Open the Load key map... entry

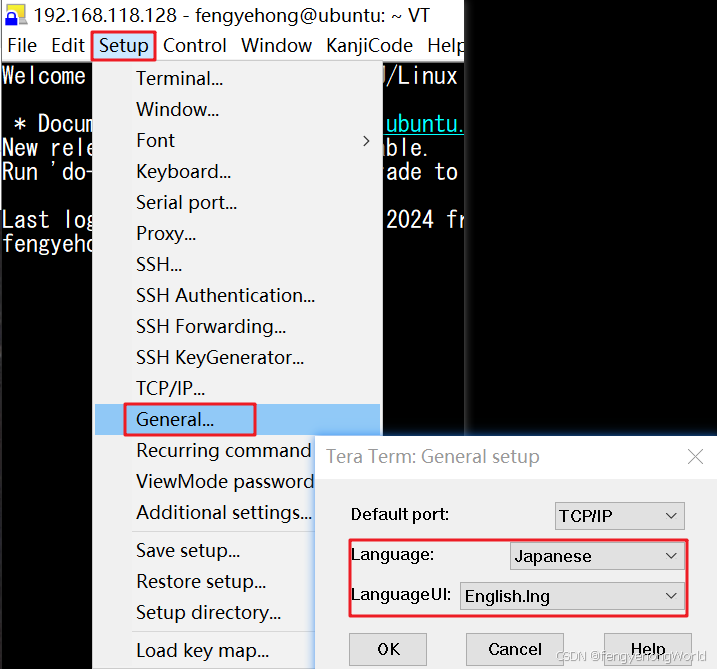202,651
